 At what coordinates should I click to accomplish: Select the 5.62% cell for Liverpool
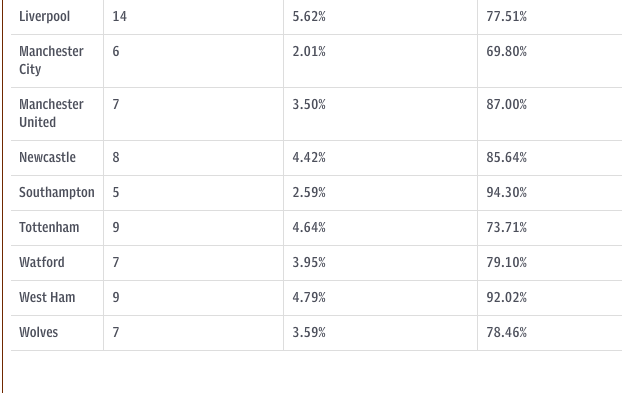(x=309, y=17)
